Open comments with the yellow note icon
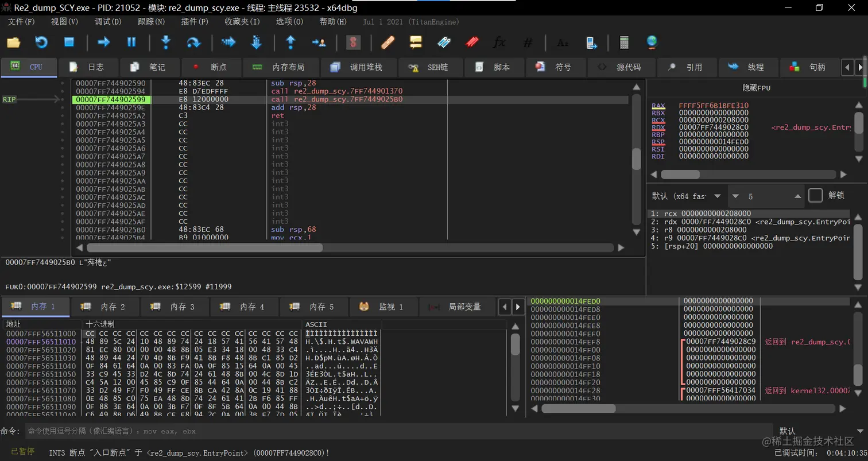 pyautogui.click(x=416, y=42)
